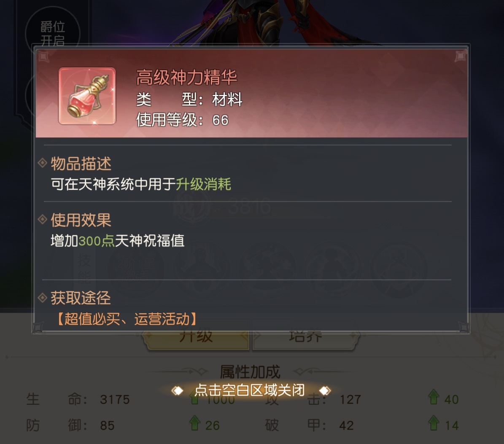This screenshot has height=444, width=504.
Task: Click the green up arrow showing 26
Action: (x=194, y=423)
